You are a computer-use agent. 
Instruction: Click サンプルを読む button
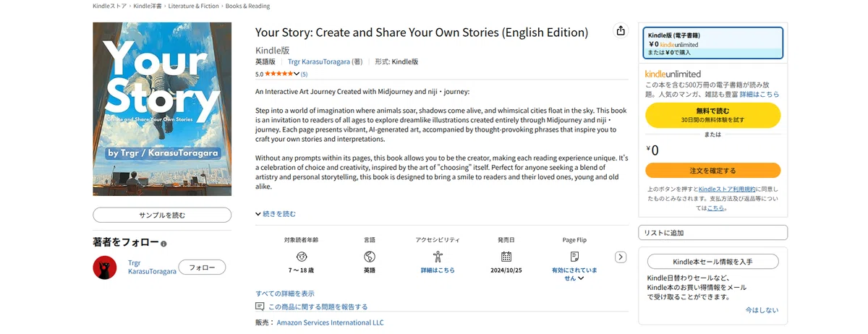pyautogui.click(x=162, y=215)
